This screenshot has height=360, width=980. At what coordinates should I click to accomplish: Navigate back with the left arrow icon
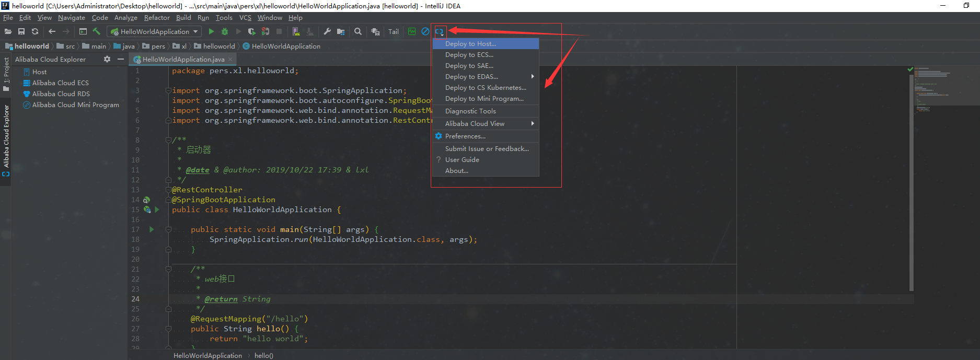tap(52, 31)
